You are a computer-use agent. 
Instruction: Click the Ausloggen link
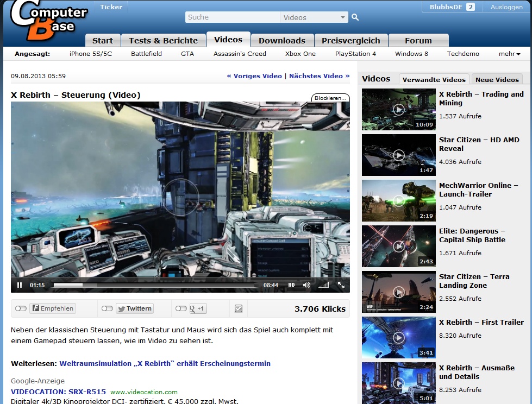coord(506,7)
